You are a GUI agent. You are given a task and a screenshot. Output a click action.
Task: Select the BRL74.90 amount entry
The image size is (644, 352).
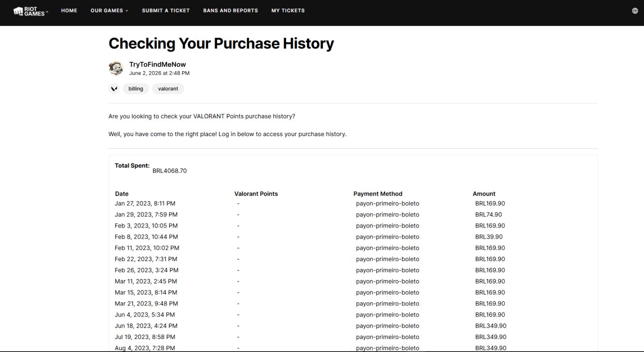[488, 215]
